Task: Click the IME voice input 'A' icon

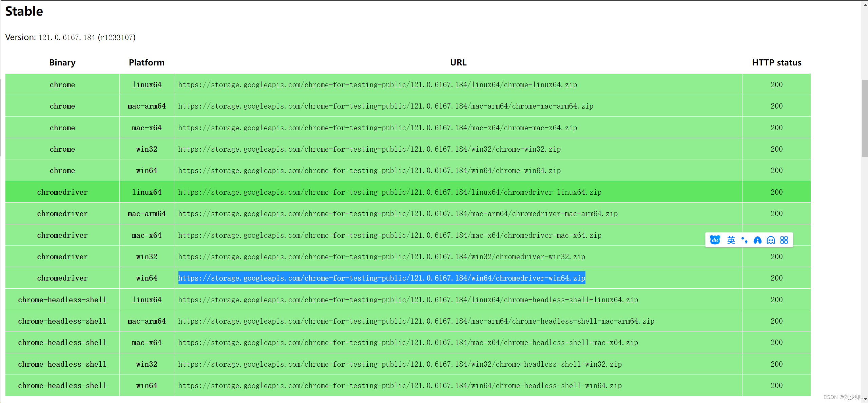Action: pyautogui.click(x=757, y=240)
